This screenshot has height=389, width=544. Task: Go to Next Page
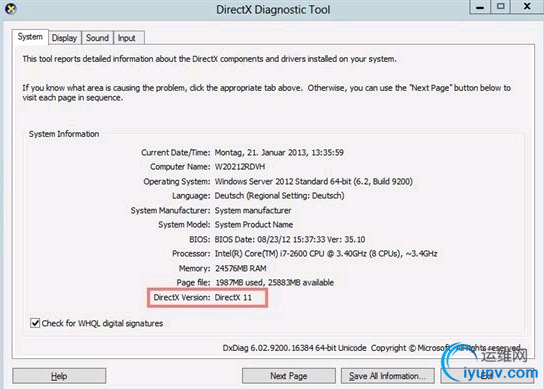click(x=289, y=376)
